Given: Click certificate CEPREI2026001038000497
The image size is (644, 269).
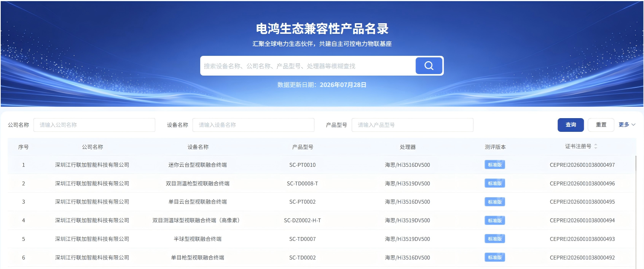Looking at the screenshot, I should pos(582,165).
